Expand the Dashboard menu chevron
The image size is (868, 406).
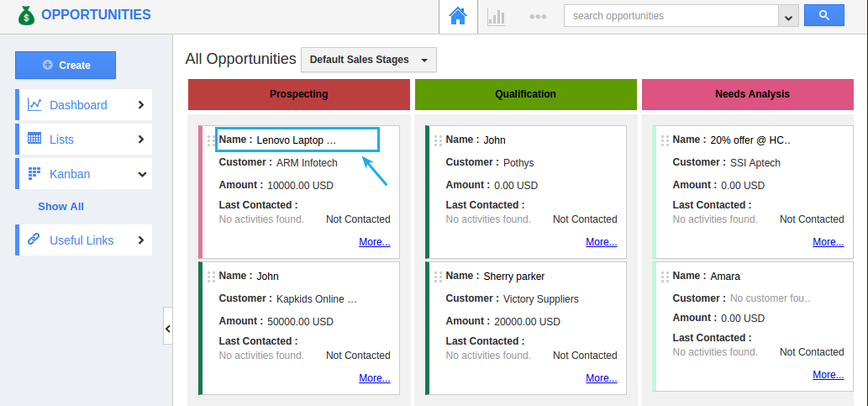coord(141,105)
